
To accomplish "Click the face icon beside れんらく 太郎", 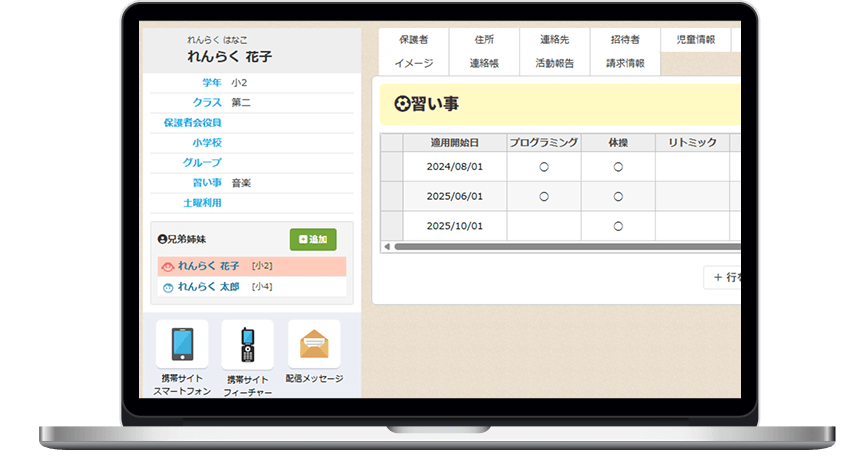I will pyautogui.click(x=168, y=287).
